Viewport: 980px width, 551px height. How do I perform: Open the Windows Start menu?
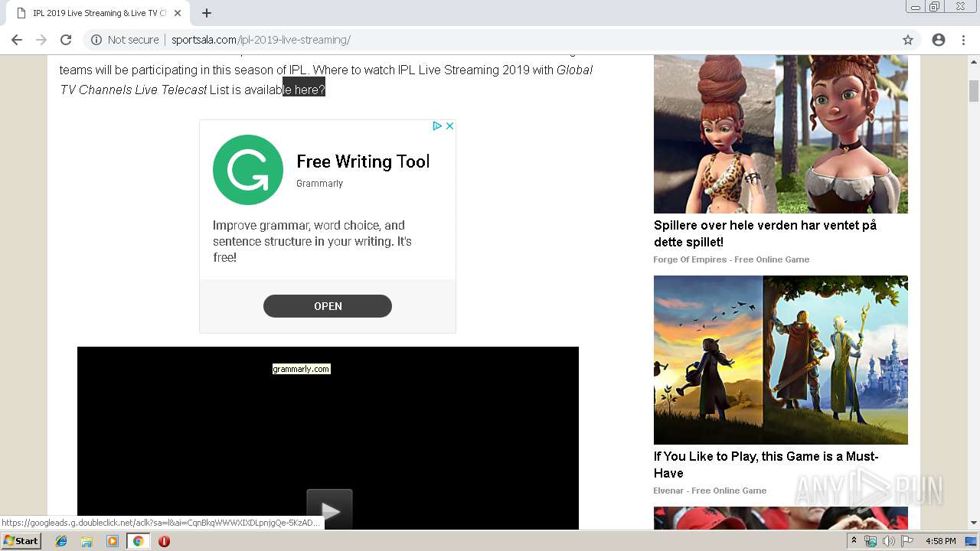pos(21,541)
